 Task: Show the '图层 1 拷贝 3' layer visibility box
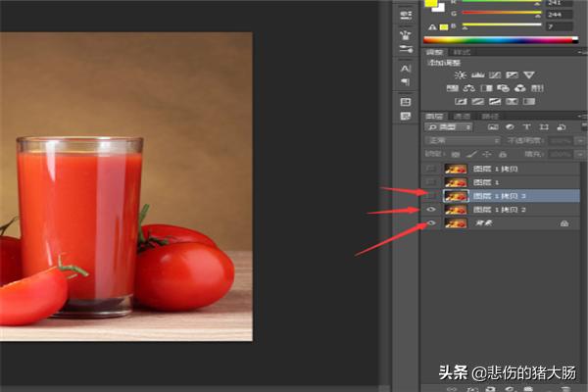431,196
